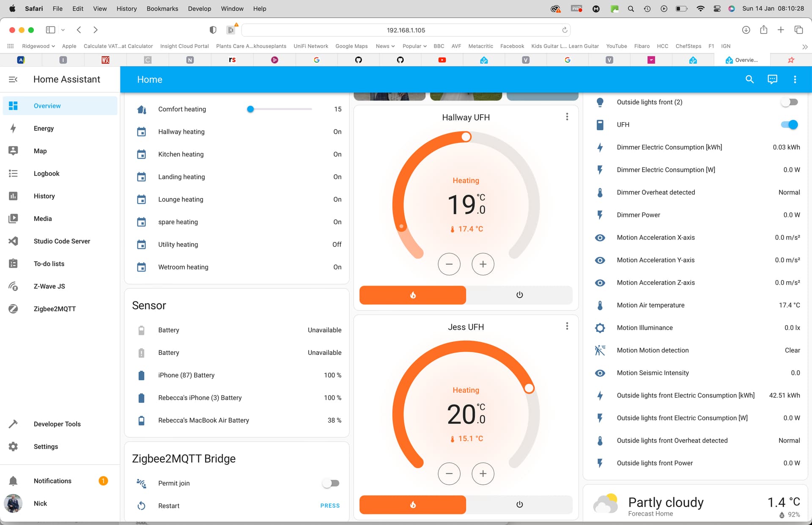Enable Permit join in Zigbee2MQTT Bridge
Viewport: 812px width, 525px height.
[331, 483]
